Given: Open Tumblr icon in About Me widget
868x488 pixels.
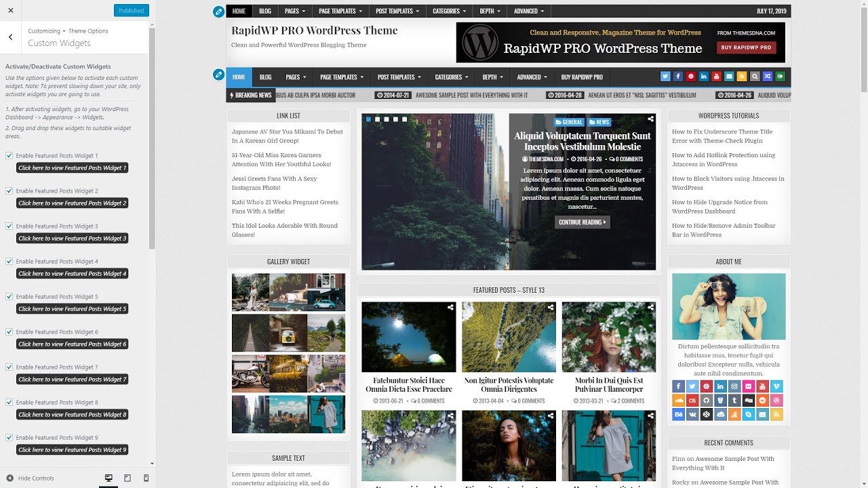Looking at the screenshot, I should coord(734,400).
